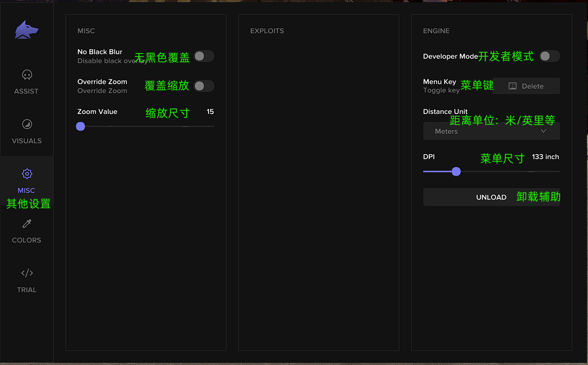Click the Zoom Value number 15
Viewport: 588px width, 365px height.
pyautogui.click(x=210, y=112)
